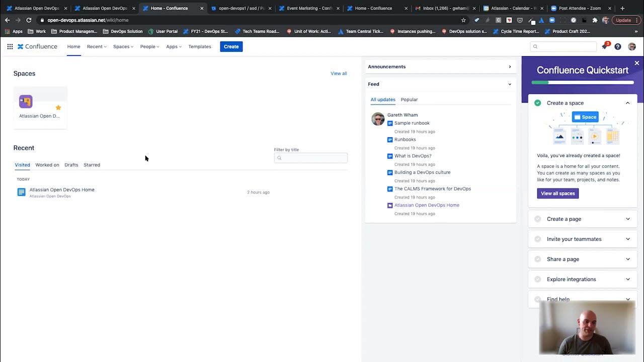Screen dimensions: 644x362
Task: Open the Spaces dropdown menu
Action: (x=123, y=46)
